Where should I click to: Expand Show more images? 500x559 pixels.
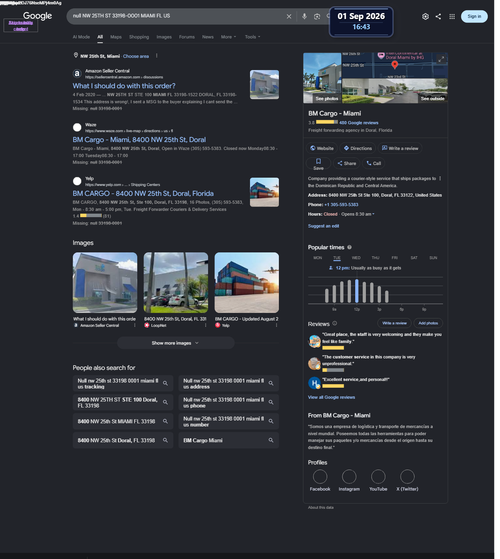click(176, 343)
